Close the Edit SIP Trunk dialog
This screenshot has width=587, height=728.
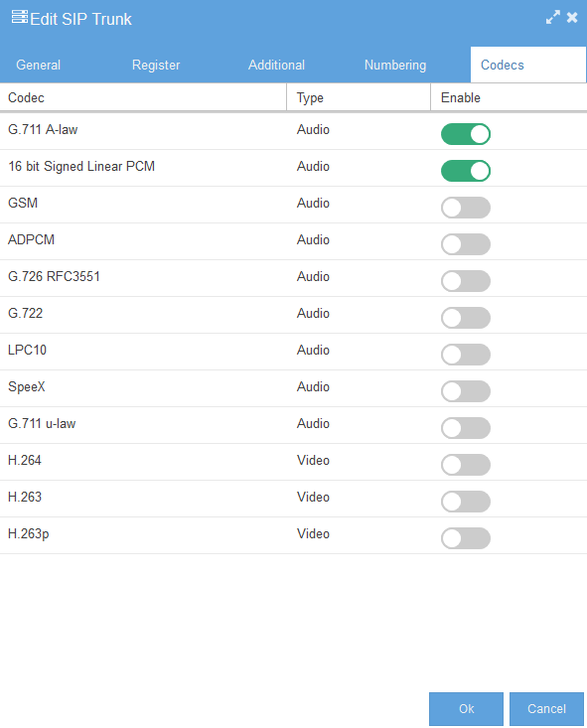[572, 18]
